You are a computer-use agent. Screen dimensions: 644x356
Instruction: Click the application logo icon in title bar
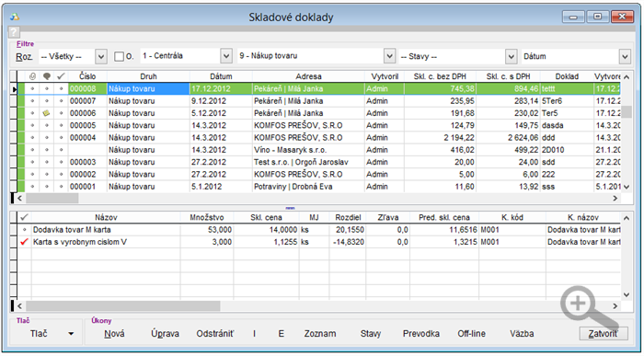[x=15, y=17]
